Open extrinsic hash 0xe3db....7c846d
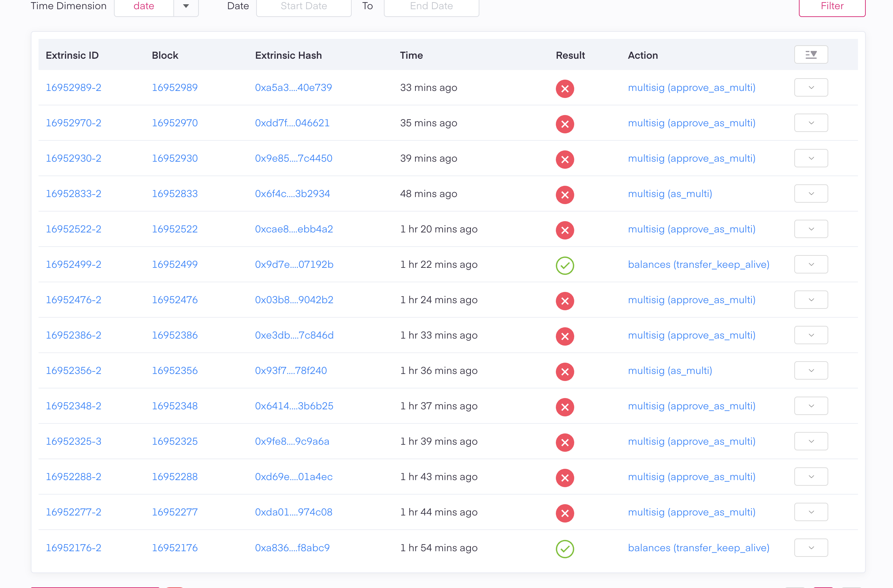 [x=294, y=335]
